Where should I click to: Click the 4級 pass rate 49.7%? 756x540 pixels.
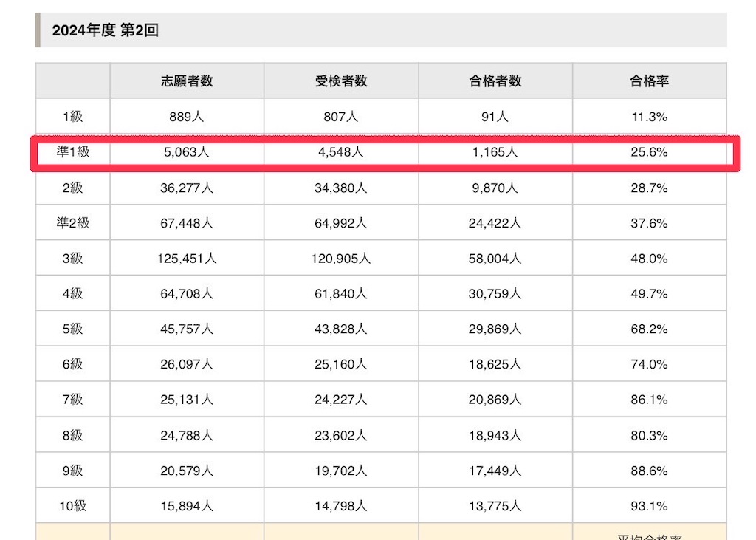(649, 293)
